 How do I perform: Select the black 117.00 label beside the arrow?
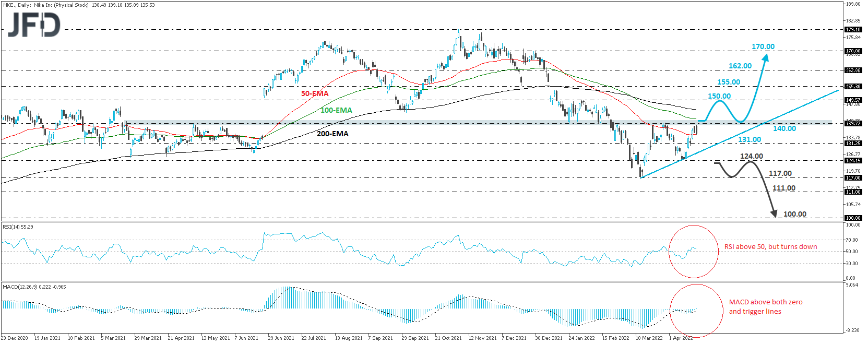780,173
